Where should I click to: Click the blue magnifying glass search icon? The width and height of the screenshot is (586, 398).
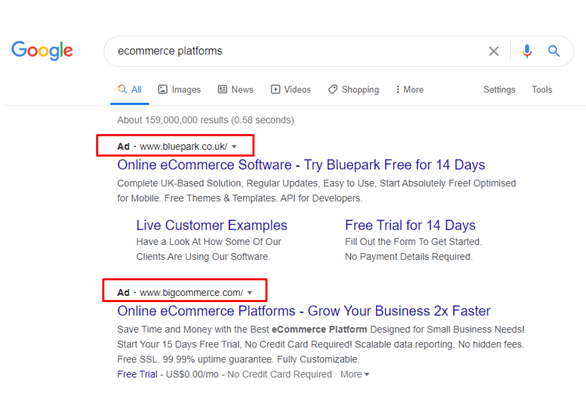pos(553,51)
